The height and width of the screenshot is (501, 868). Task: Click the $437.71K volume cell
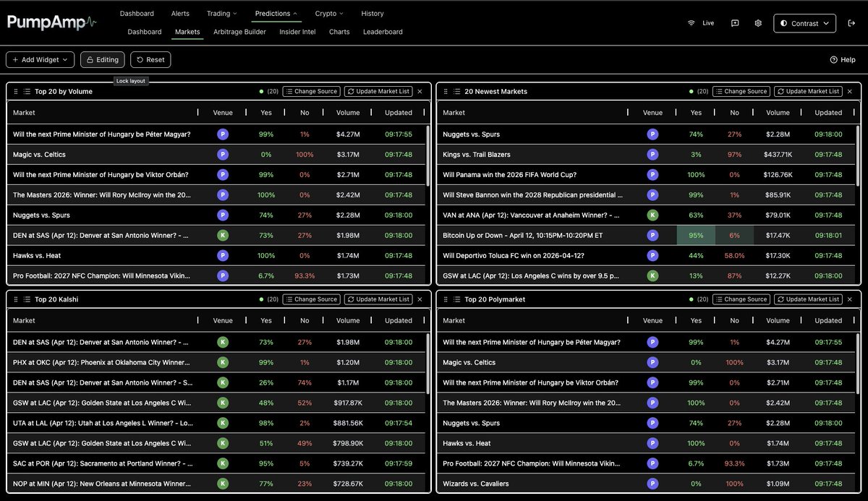[778, 154]
